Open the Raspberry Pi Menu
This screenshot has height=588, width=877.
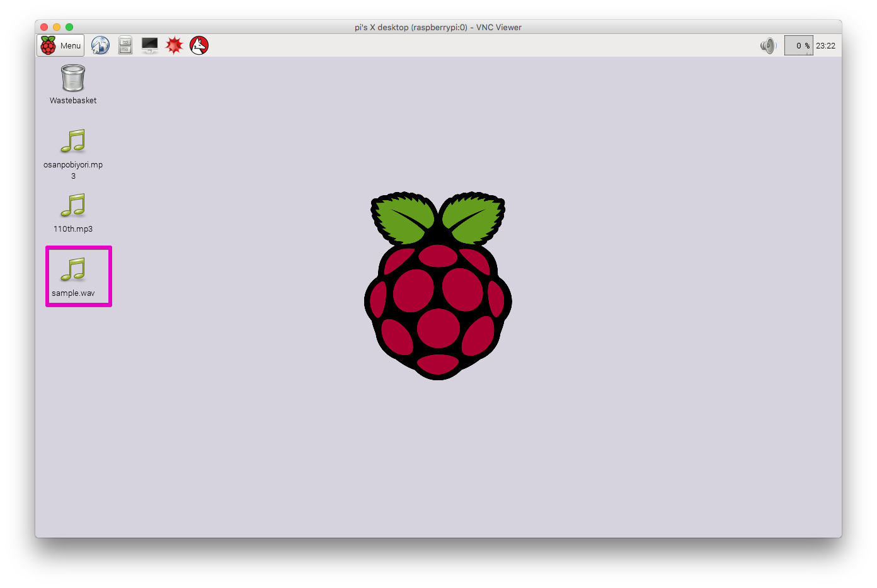pyautogui.click(x=60, y=45)
